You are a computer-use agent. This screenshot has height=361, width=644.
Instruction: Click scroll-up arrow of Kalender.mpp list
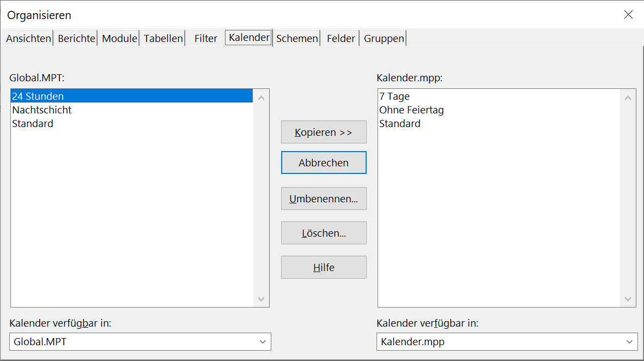(x=628, y=98)
